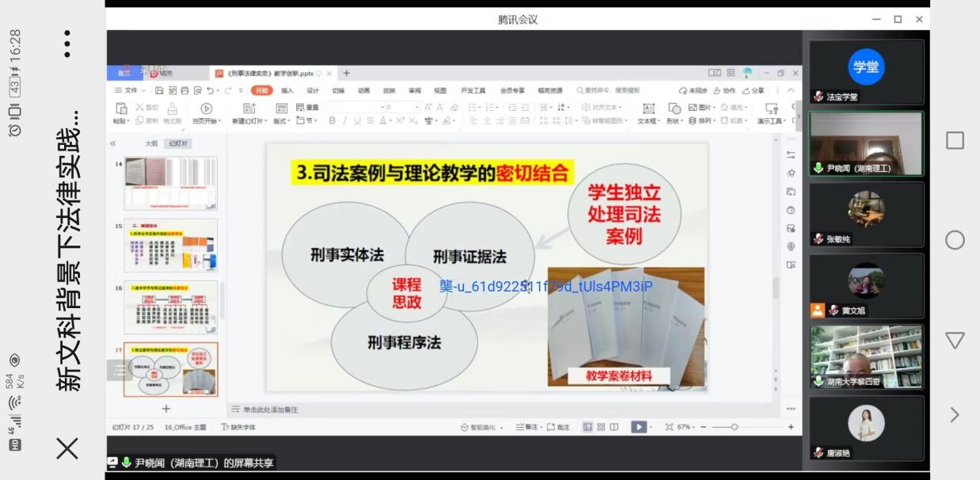Viewport: 980px width, 480px height.
Task: Switch to the 插入 ribbon tab
Action: 287,90
